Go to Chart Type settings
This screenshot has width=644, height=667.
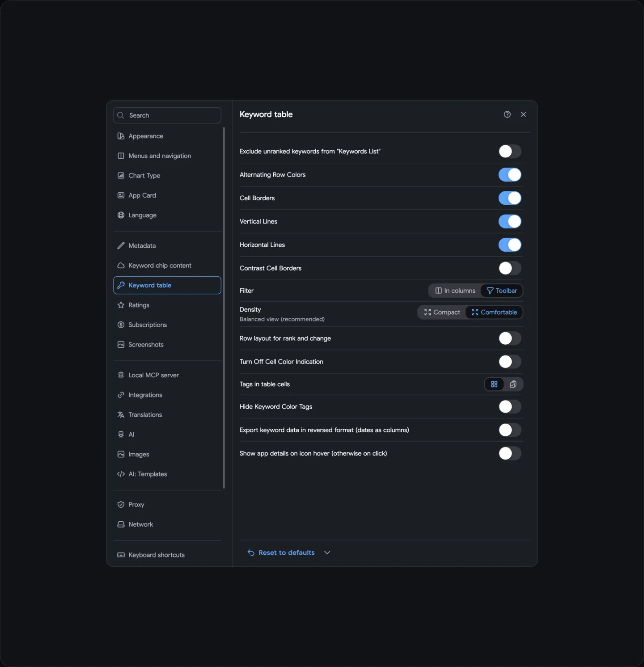167,175
